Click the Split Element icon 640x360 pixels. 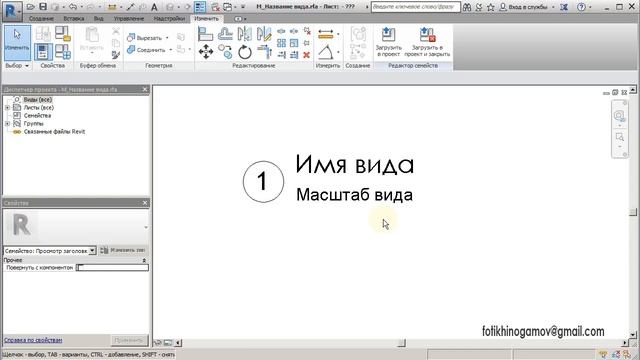[281, 31]
